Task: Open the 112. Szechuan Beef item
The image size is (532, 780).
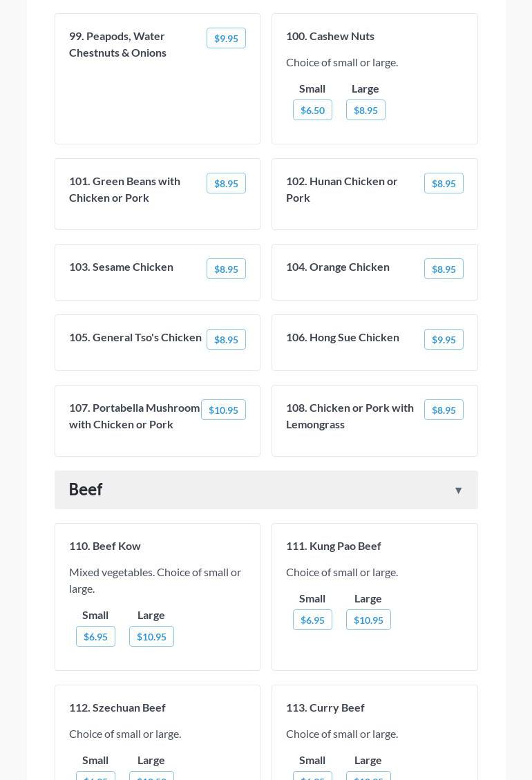Action: (117, 707)
